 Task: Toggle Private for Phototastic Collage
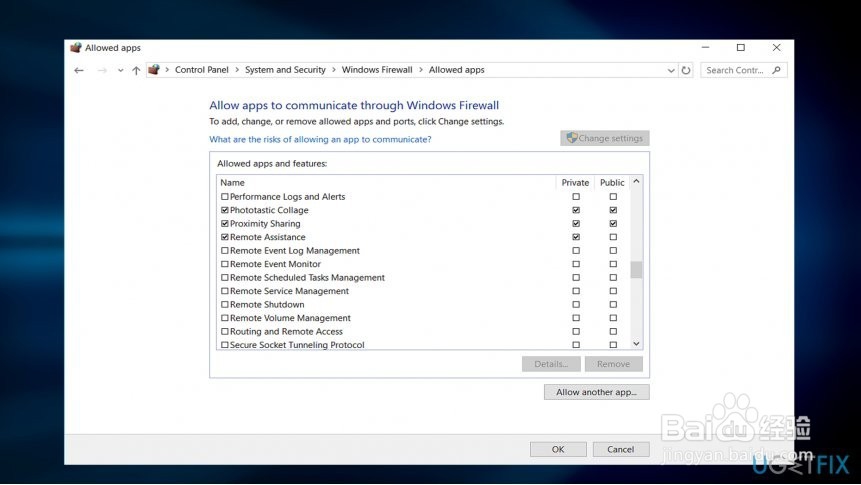click(x=576, y=210)
